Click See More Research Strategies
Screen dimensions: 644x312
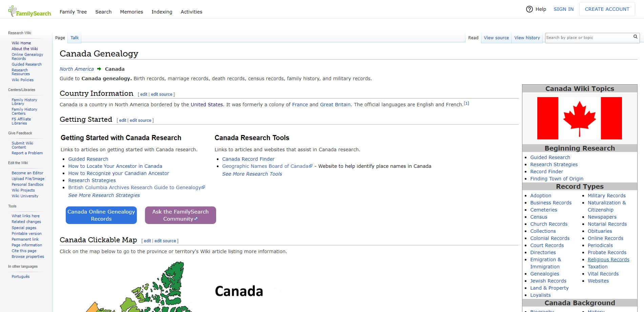(104, 195)
